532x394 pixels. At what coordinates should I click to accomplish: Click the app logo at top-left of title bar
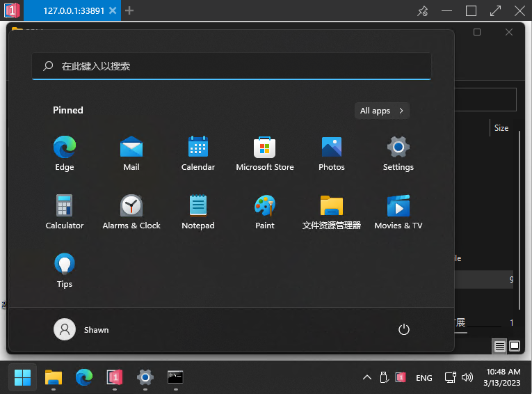coord(12,10)
